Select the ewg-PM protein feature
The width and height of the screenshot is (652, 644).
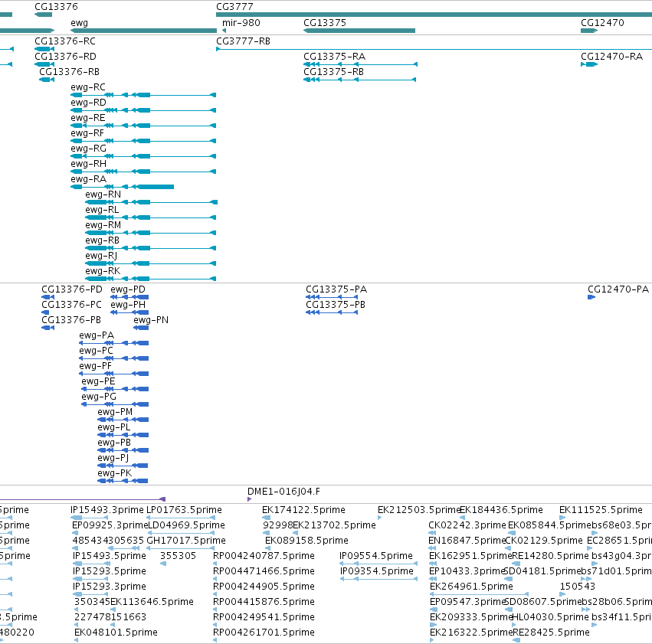[x=123, y=420]
